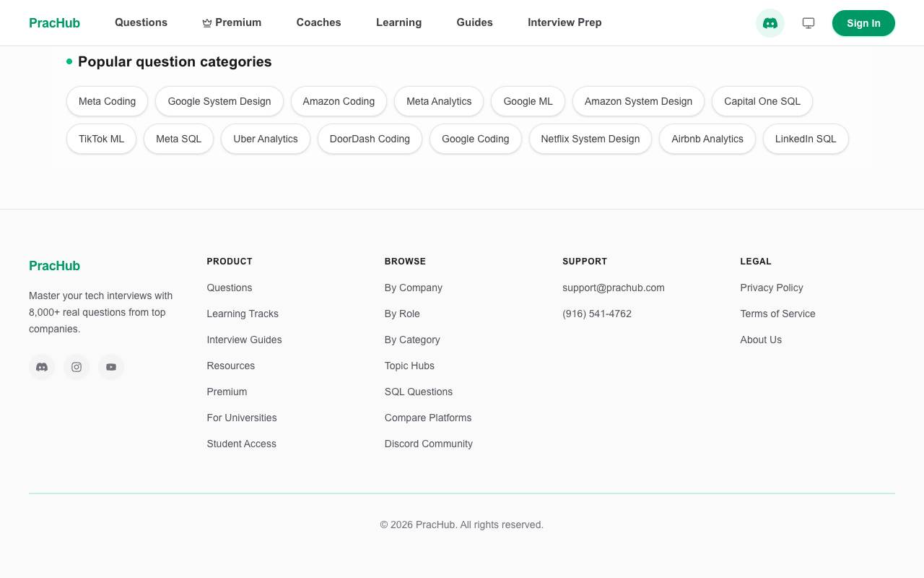The height and width of the screenshot is (578, 924).
Task: Read the Privacy Policy
Action: [x=772, y=288]
